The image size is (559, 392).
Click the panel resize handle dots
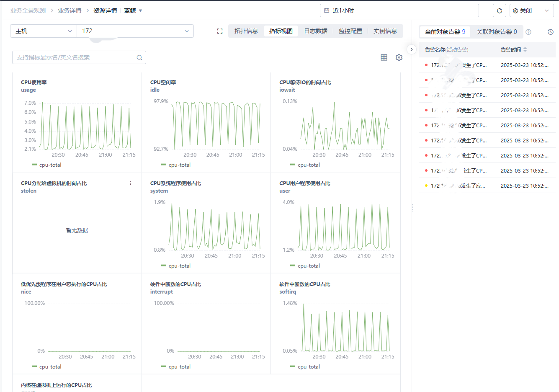point(413,208)
